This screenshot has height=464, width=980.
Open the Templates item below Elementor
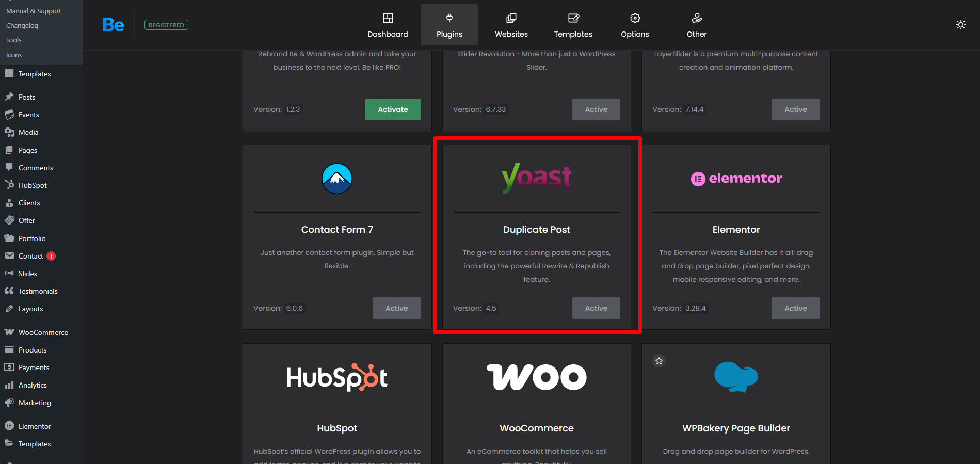click(x=35, y=444)
